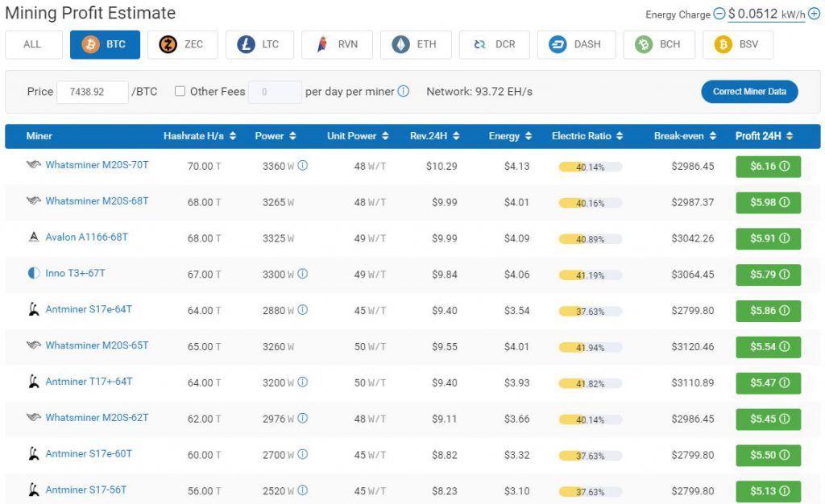Select the DASH coin tab
Screen dimensions: 825x504
[576, 44]
